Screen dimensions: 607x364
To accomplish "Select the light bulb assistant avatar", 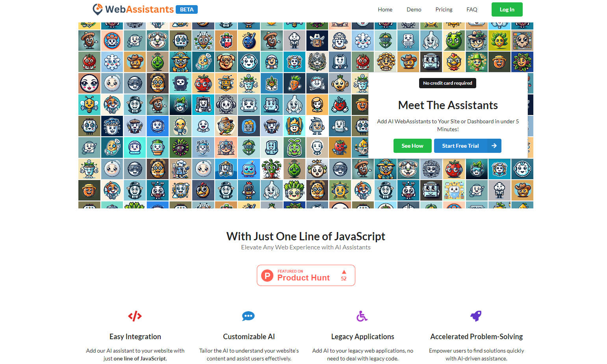I will coord(180,126).
